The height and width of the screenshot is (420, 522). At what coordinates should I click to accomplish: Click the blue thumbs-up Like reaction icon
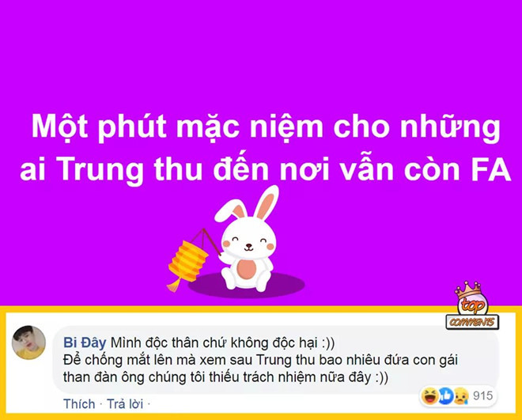(x=445, y=395)
